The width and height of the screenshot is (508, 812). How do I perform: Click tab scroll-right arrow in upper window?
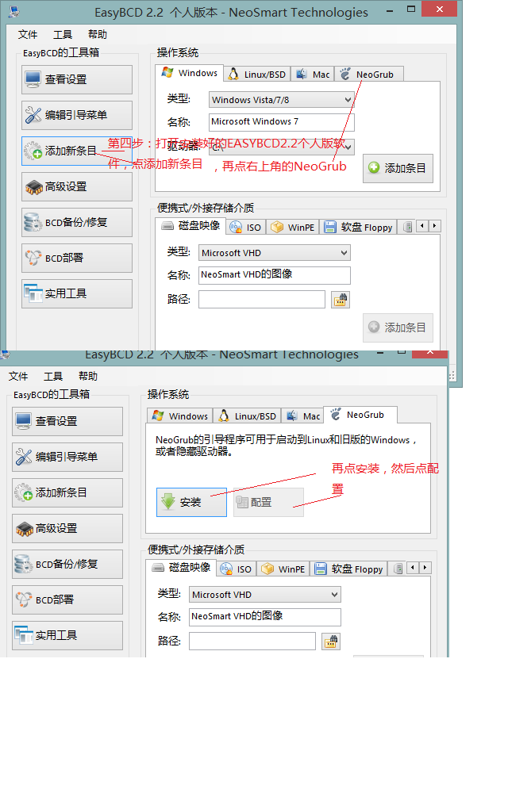pos(435,226)
